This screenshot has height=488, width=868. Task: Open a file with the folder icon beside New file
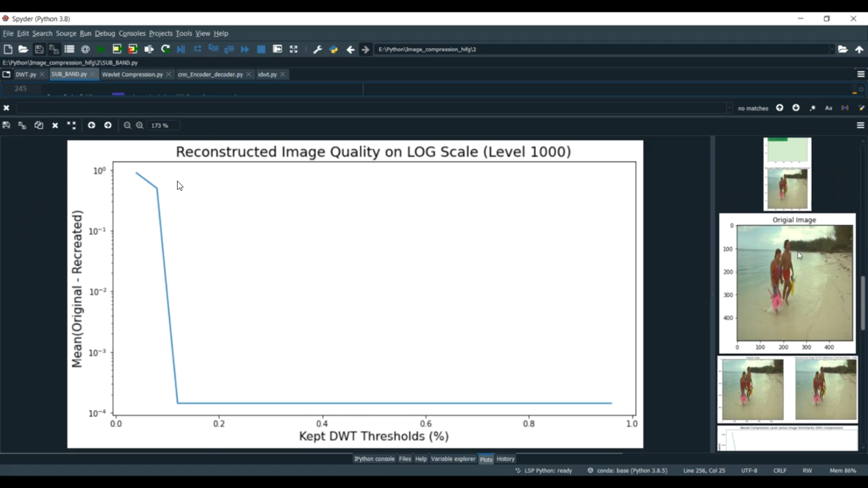tap(23, 50)
